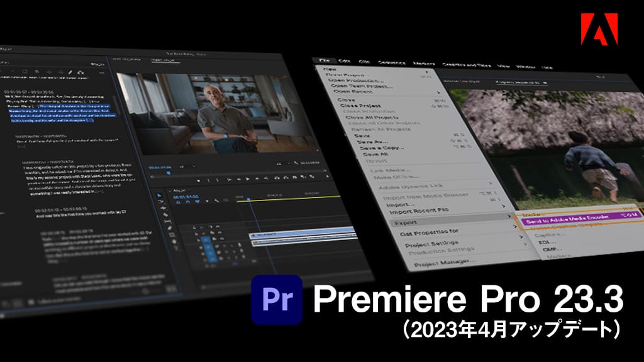The image size is (644, 362).
Task: Toggle linked selection in timeline header
Action: 197,200
